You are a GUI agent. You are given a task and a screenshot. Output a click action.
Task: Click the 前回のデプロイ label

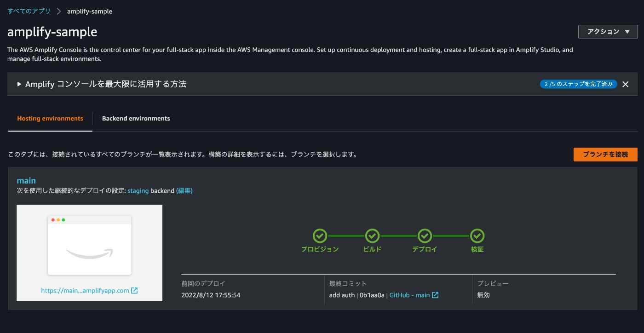(204, 284)
